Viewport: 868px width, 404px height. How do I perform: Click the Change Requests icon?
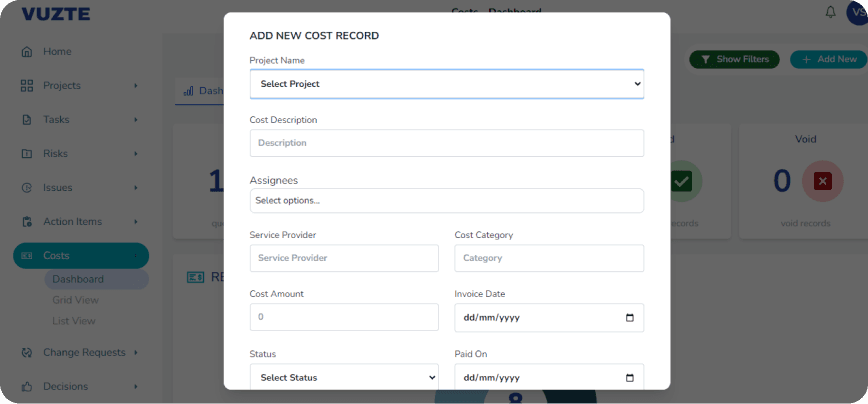coord(27,353)
